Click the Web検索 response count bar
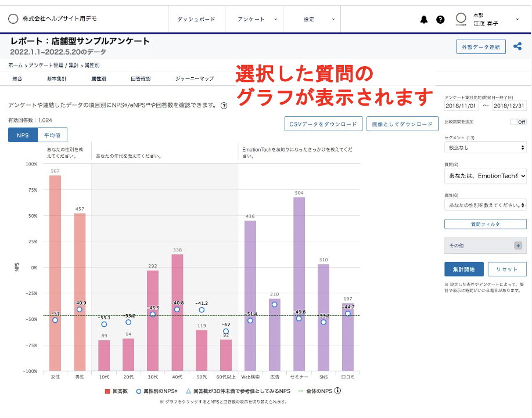Viewport: 532px width, 418px height. coord(250,296)
